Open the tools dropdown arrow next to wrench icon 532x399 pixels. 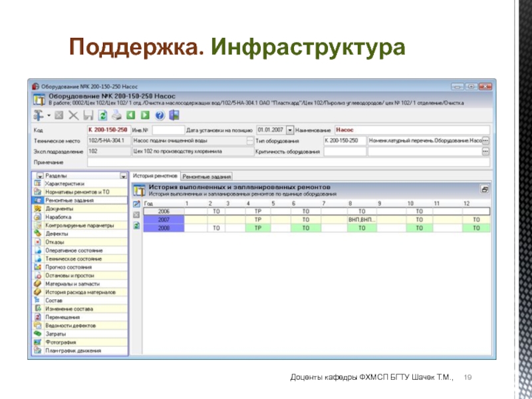(x=48, y=116)
